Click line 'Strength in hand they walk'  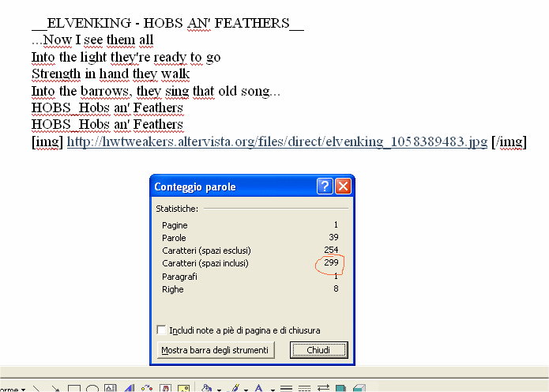[111, 74]
